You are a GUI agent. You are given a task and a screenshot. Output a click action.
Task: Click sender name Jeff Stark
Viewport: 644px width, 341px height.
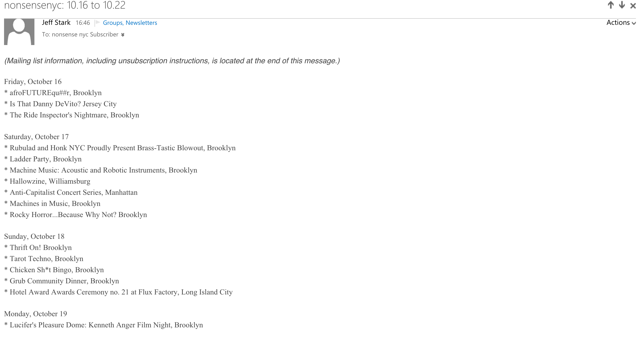click(56, 23)
